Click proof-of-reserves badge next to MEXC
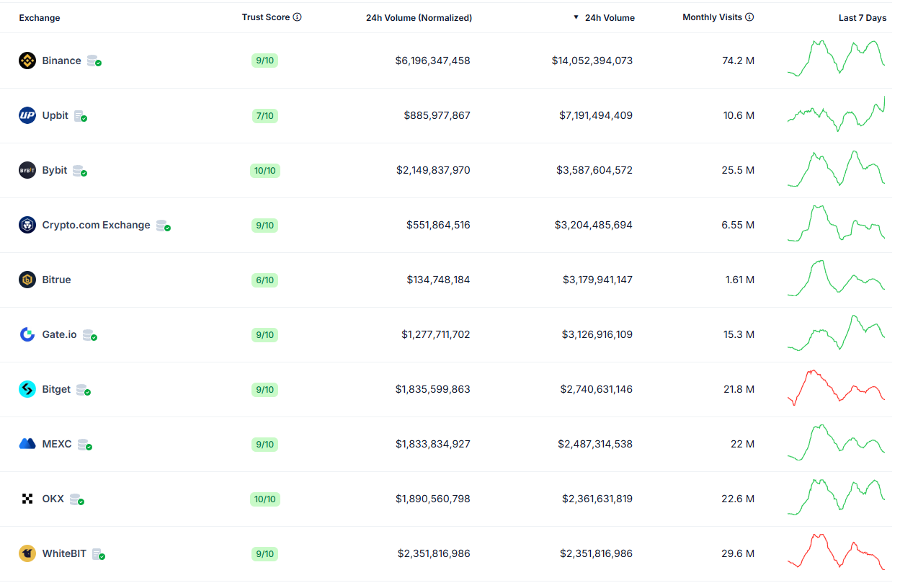The image size is (900, 588). (x=85, y=445)
